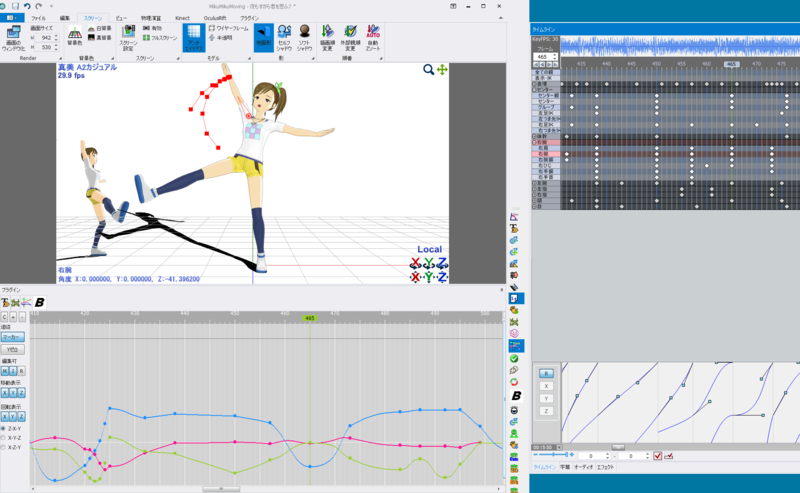Click the X button in interpolation curve panel
The width and height of the screenshot is (800, 493).
click(546, 386)
